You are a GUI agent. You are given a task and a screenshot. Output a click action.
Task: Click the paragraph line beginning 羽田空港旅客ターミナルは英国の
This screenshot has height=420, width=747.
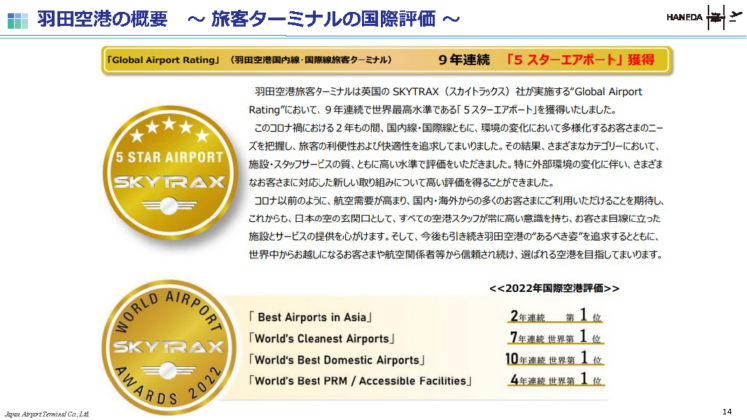(x=448, y=91)
